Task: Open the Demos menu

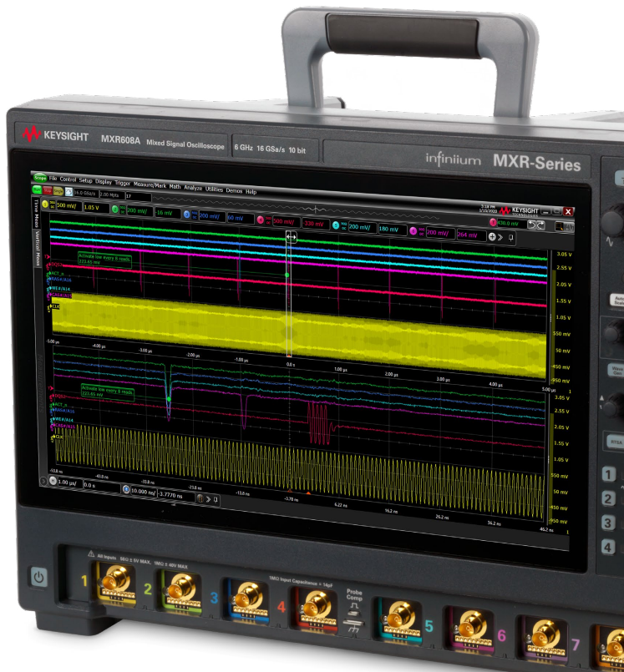Action: [234, 190]
